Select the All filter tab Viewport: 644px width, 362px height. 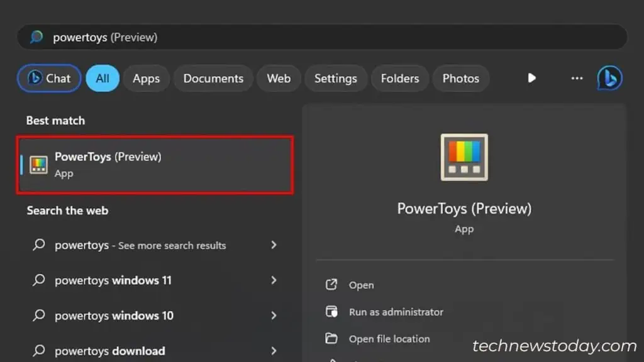pos(103,78)
